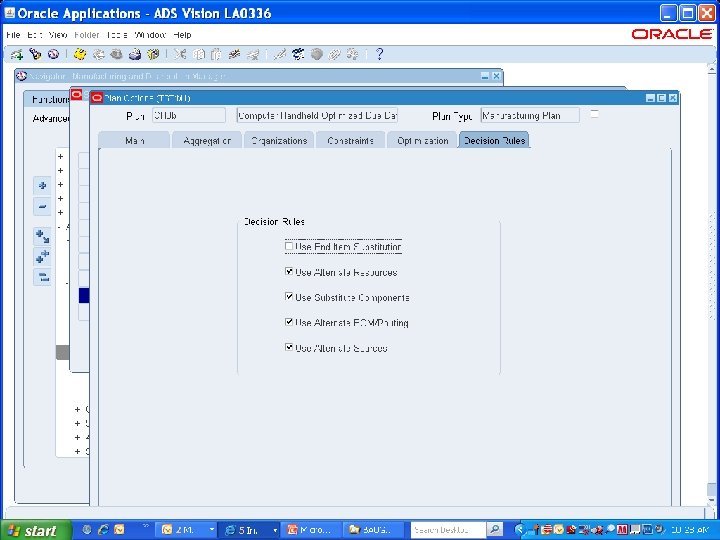Image resolution: width=720 pixels, height=540 pixels.
Task: Click the Next Step toolbar icon
Action: [x=98, y=55]
